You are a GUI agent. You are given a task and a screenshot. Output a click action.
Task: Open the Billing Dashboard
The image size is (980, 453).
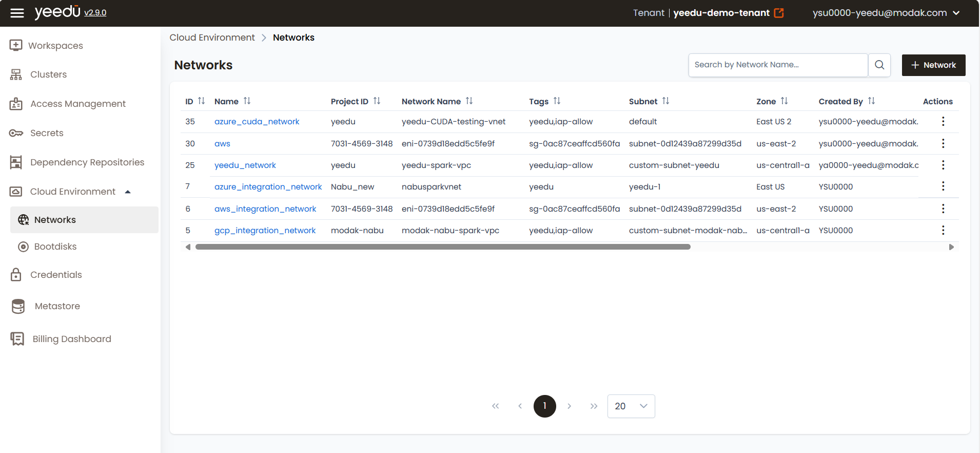coord(72,339)
